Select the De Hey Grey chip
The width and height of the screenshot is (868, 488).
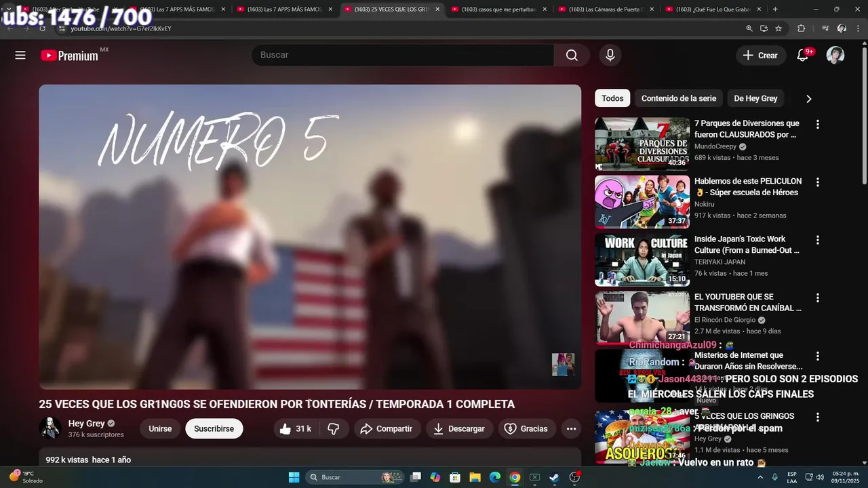tap(755, 98)
